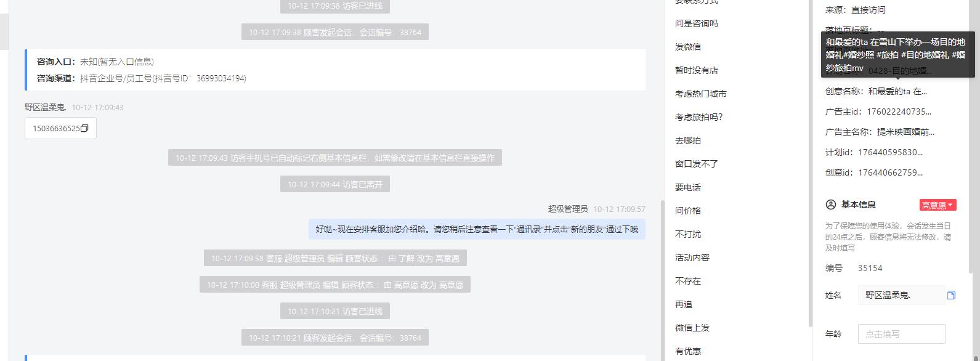Viewport: 980px width, 361px height.
Task: Click the 年龄 input field
Action: 901,334
